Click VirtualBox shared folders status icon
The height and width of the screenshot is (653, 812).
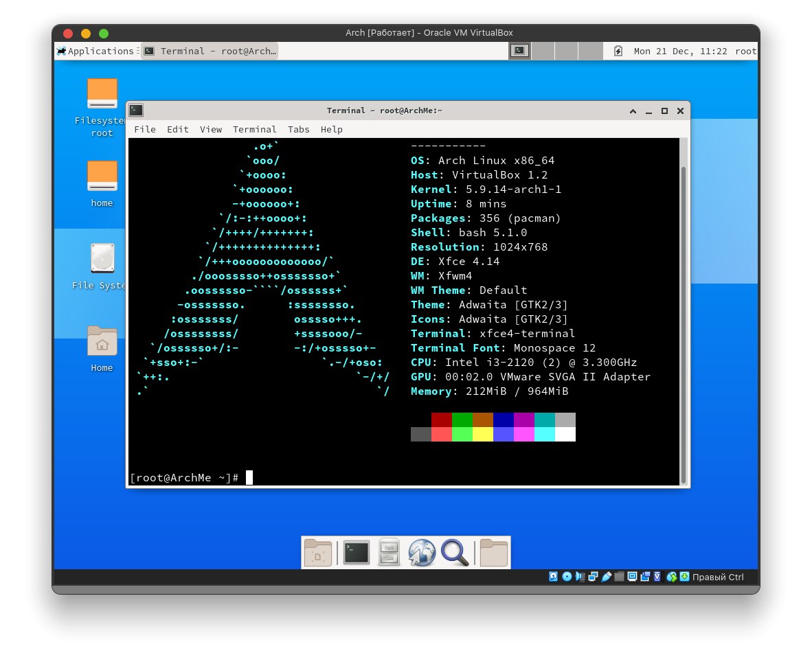(x=619, y=576)
